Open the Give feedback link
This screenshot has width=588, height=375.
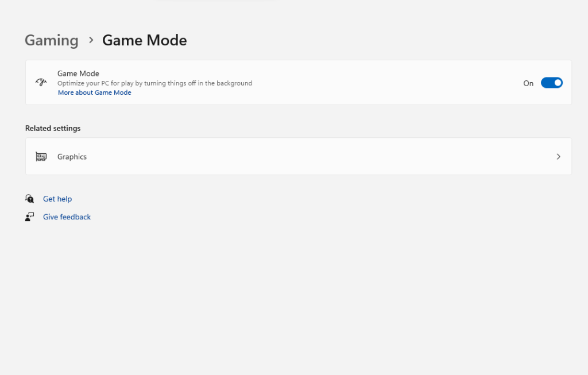(67, 217)
